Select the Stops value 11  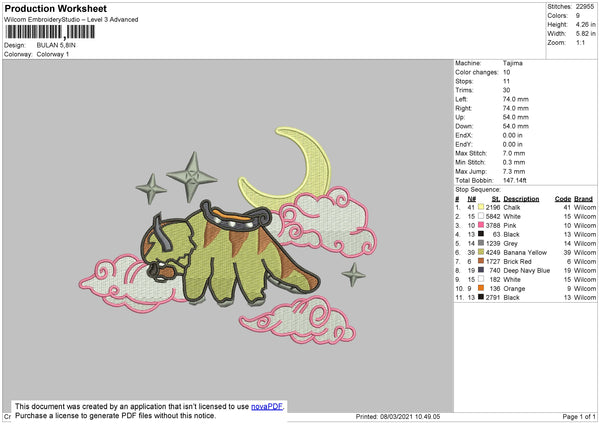pyautogui.click(x=506, y=81)
